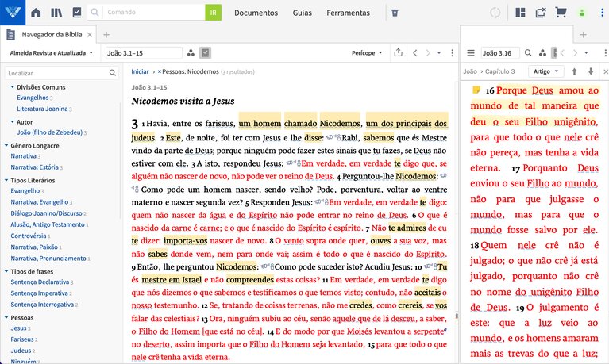
Task: Select the Narrativa, Paixão facet
Action: pyautogui.click(x=34, y=247)
